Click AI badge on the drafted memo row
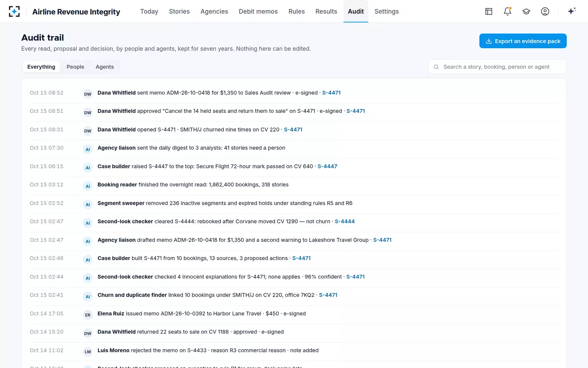The height and width of the screenshot is (368, 588). coord(88,241)
